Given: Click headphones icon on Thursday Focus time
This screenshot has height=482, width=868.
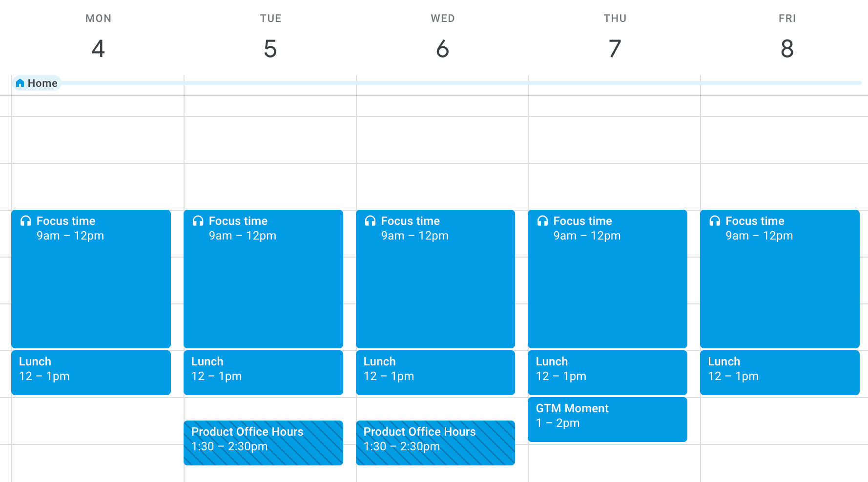Looking at the screenshot, I should [542, 221].
